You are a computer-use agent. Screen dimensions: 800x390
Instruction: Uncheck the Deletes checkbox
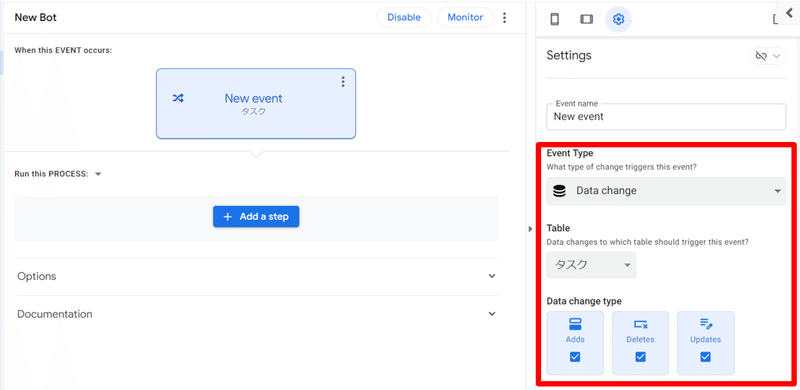coord(640,357)
